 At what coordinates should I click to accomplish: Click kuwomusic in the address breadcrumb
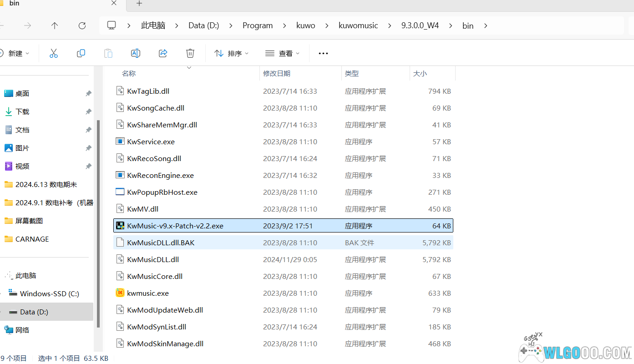[358, 25]
